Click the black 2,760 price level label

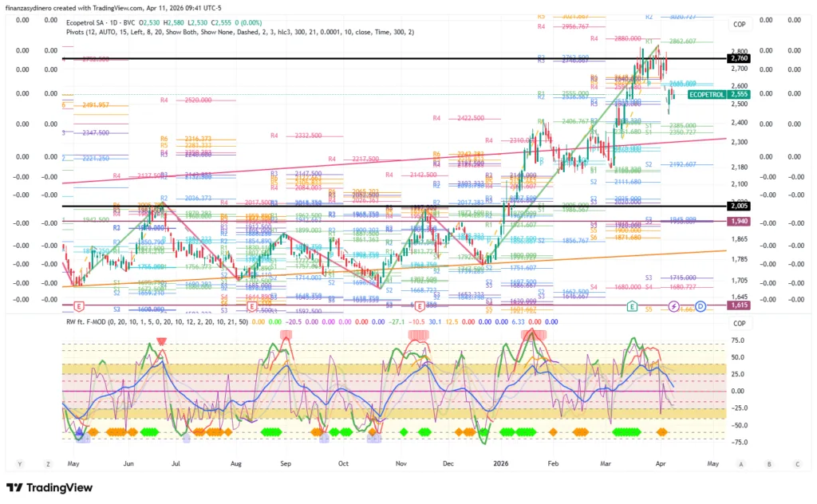(x=739, y=58)
